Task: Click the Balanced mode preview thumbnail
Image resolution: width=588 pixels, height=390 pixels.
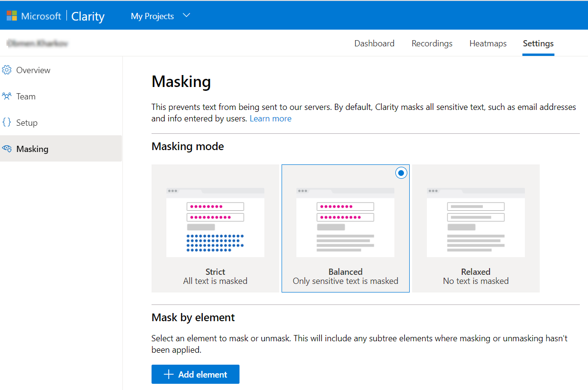Action: pyautogui.click(x=345, y=222)
